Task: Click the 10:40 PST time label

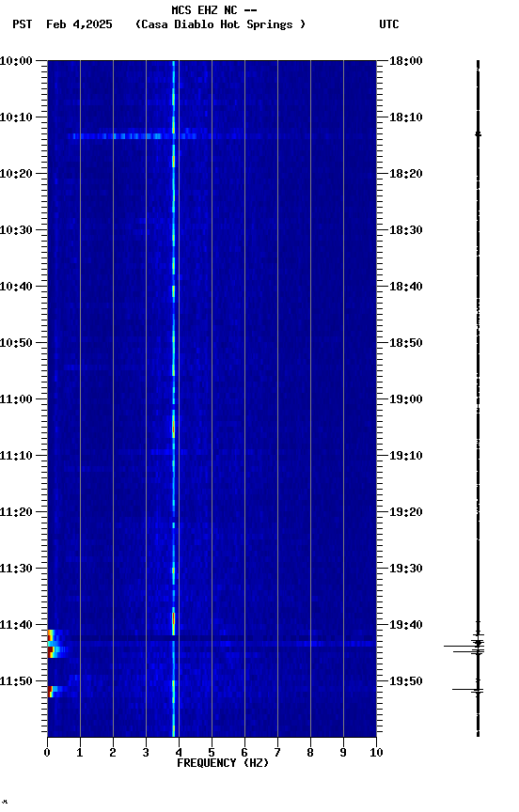Action: point(16,287)
